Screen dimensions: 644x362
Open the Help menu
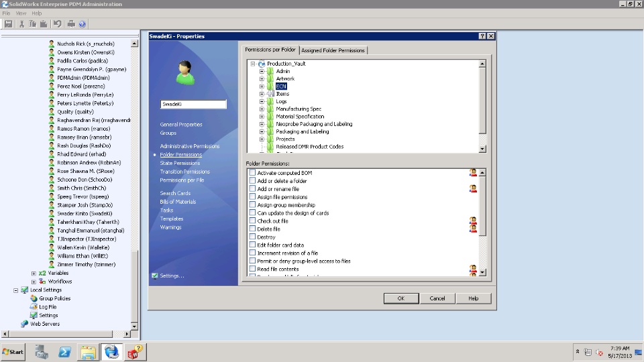(36, 13)
